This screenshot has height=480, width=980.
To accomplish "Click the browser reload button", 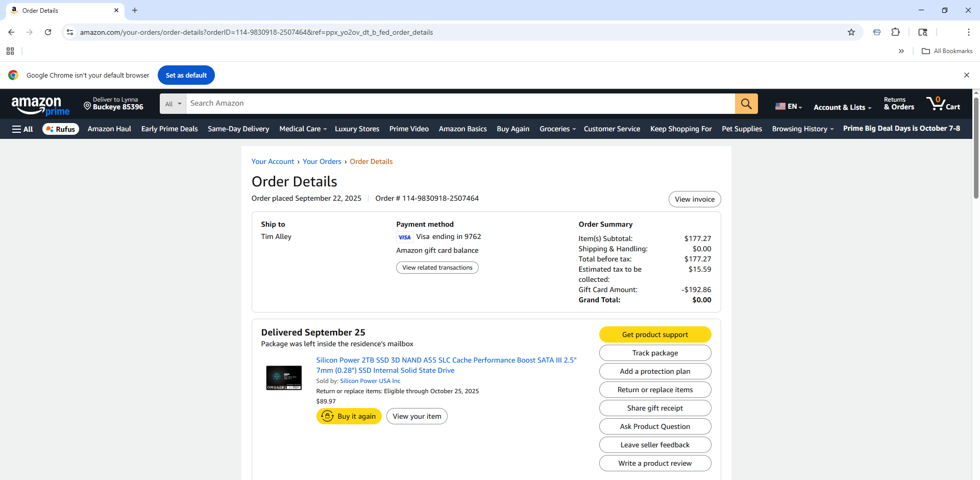I will 48,32.
